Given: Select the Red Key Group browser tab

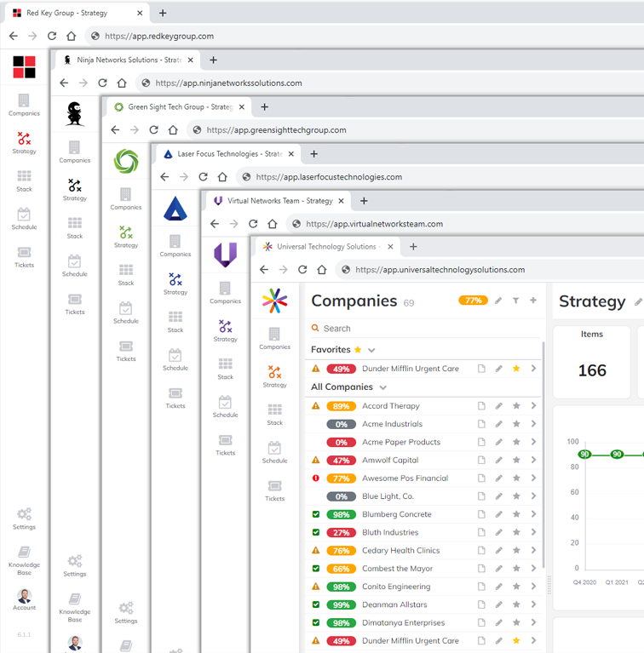Looking at the screenshot, I should click(x=77, y=13).
